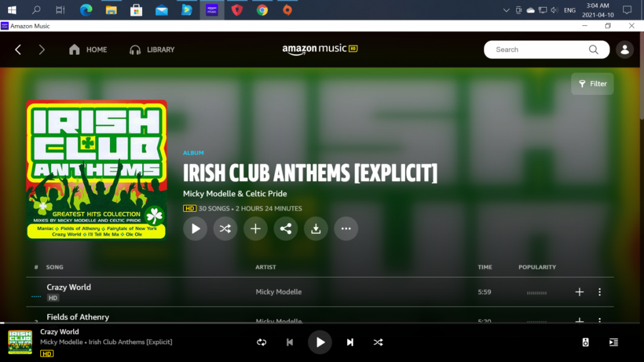Image resolution: width=644 pixels, height=362 pixels.
Task: Sort by Time column header
Action: [485, 267]
